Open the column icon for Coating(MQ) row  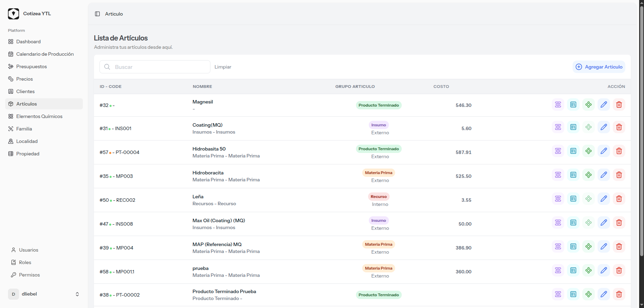coord(573,127)
